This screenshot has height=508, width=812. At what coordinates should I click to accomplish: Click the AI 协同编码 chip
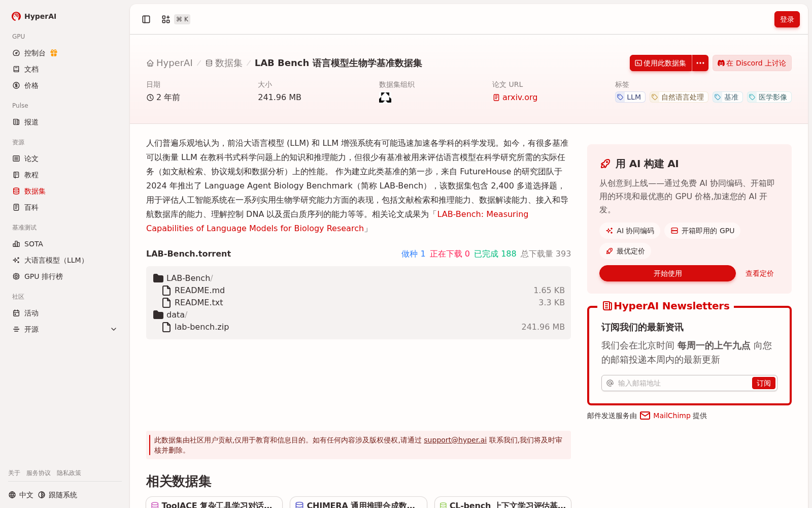coord(630,231)
